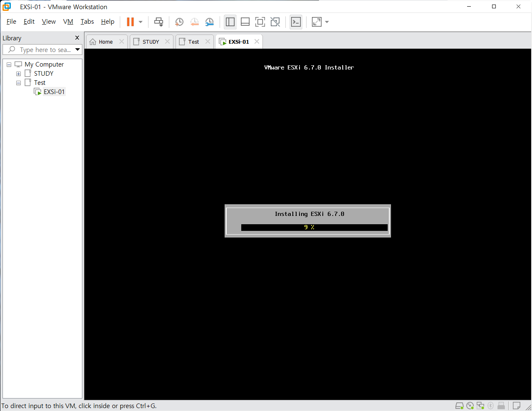Open the library search filter dropdown
Viewport: 532px width, 411px height.
point(78,50)
